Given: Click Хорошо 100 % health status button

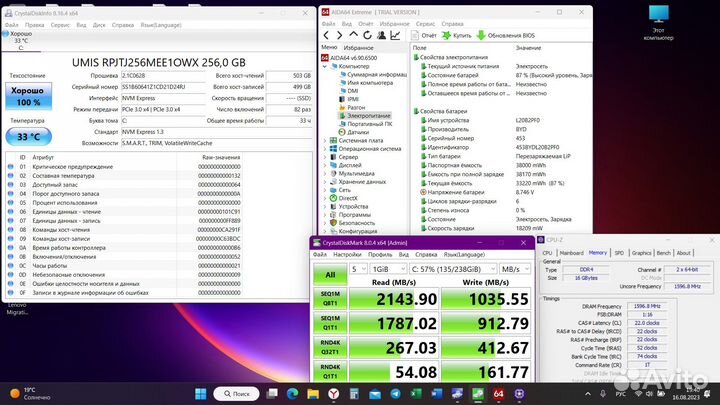Looking at the screenshot, I should click(28, 96).
